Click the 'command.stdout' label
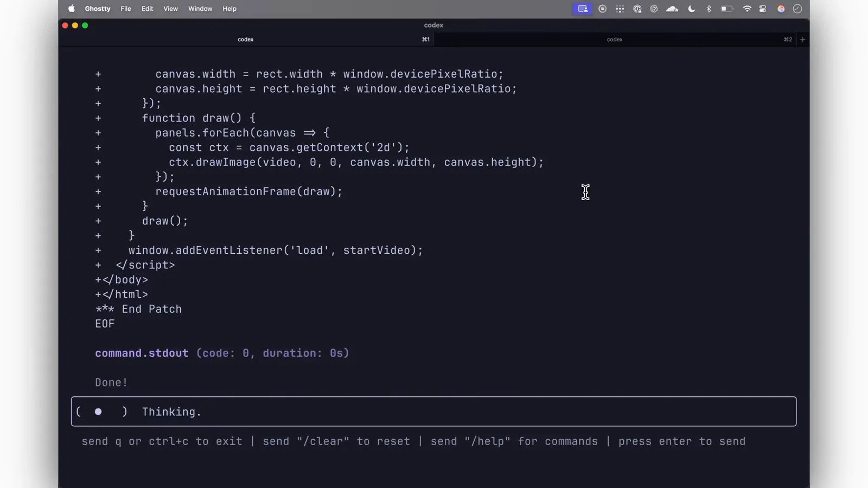868x488 pixels. click(142, 353)
